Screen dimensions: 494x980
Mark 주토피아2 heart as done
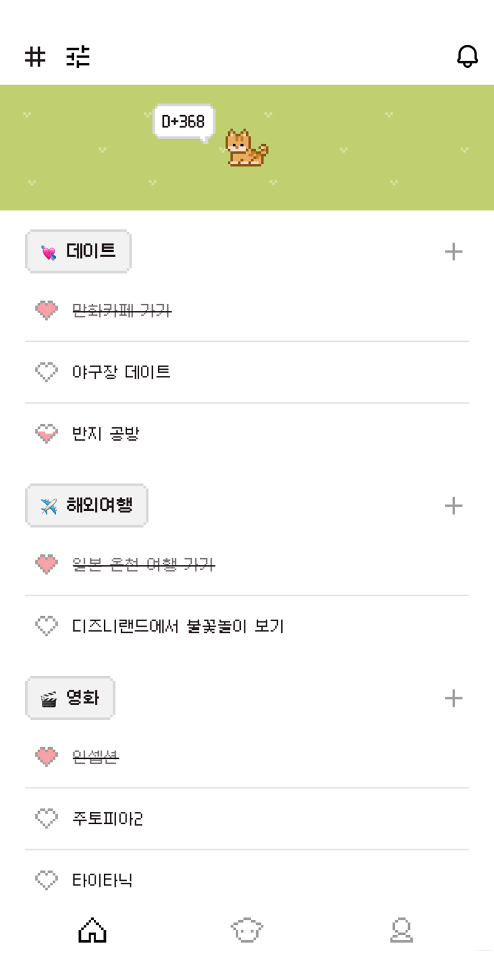tap(46, 818)
